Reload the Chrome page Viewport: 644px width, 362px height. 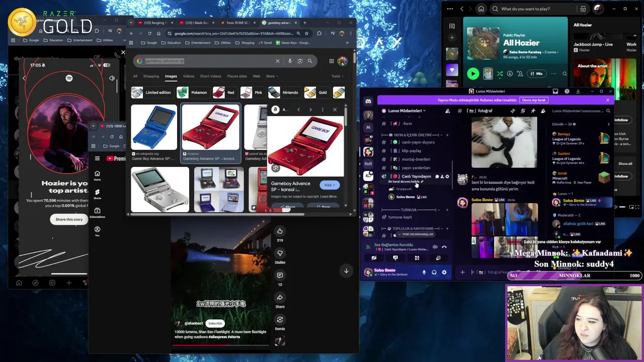point(149,33)
